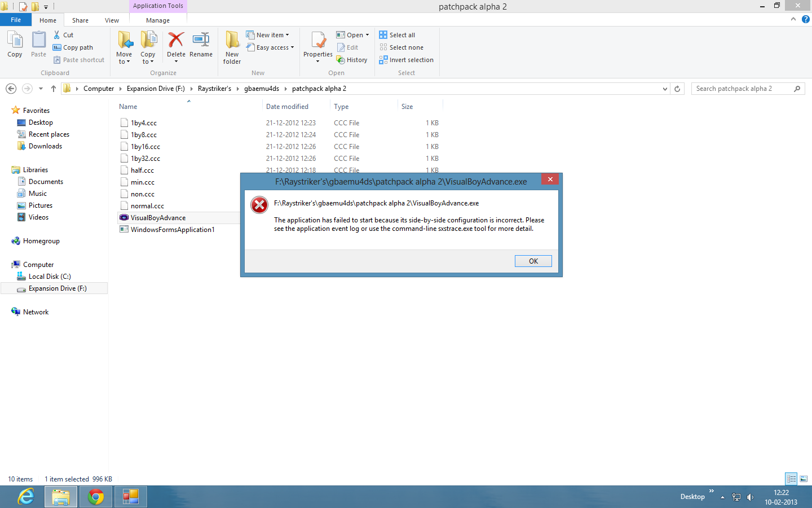
Task: Select Homegroup in navigation pane
Action: tap(41, 240)
